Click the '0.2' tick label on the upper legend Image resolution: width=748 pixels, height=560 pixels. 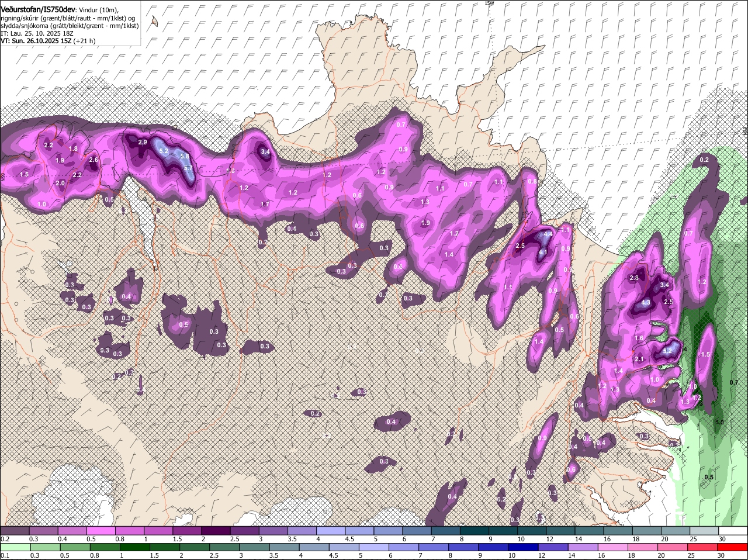point(5,539)
